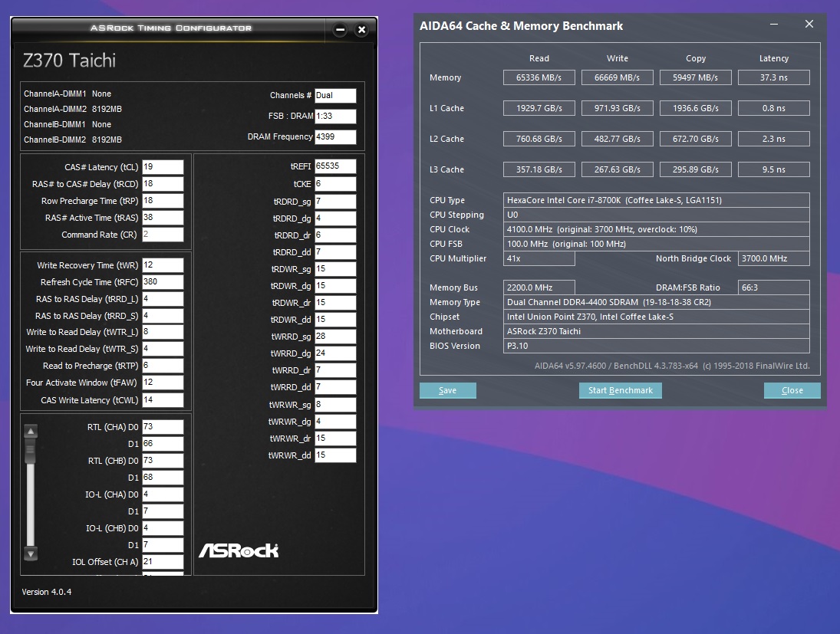The height and width of the screenshot is (634, 840).
Task: Click the Memory Copy result 59497 MB/s
Action: [695, 77]
